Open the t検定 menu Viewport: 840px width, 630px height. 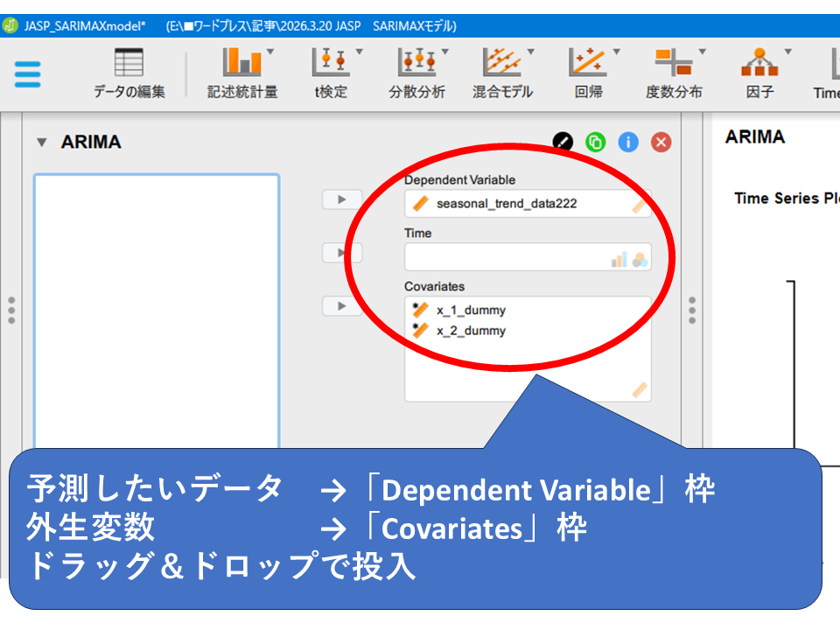tap(332, 73)
